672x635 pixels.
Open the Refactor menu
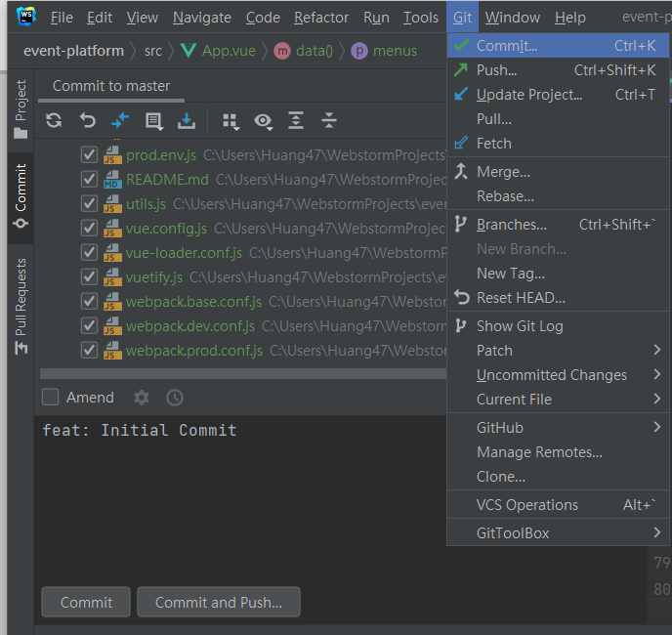(x=321, y=18)
